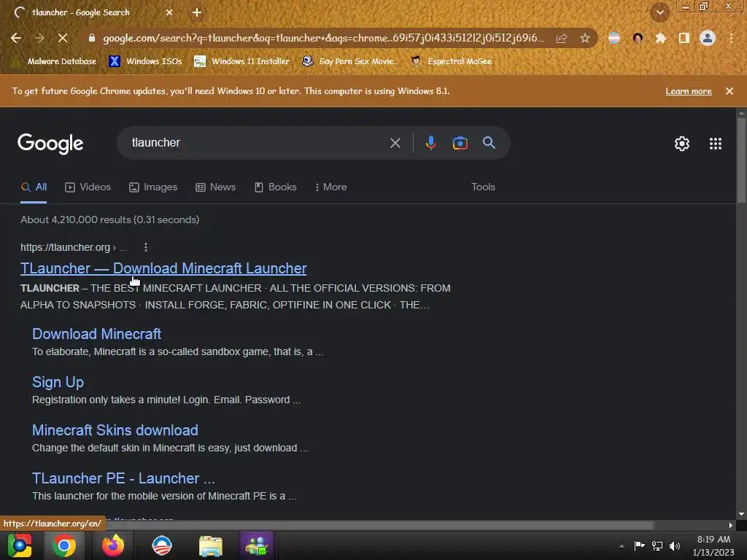Image resolution: width=747 pixels, height=560 pixels.
Task: Submit search with magnifier icon
Action: pyautogui.click(x=489, y=143)
